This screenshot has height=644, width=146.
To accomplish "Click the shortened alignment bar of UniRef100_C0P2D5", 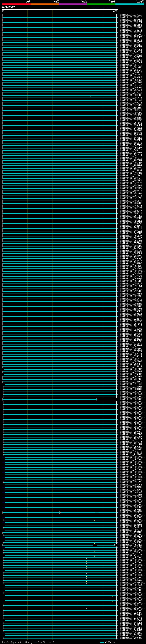I will pyautogui.click(x=50, y=400).
